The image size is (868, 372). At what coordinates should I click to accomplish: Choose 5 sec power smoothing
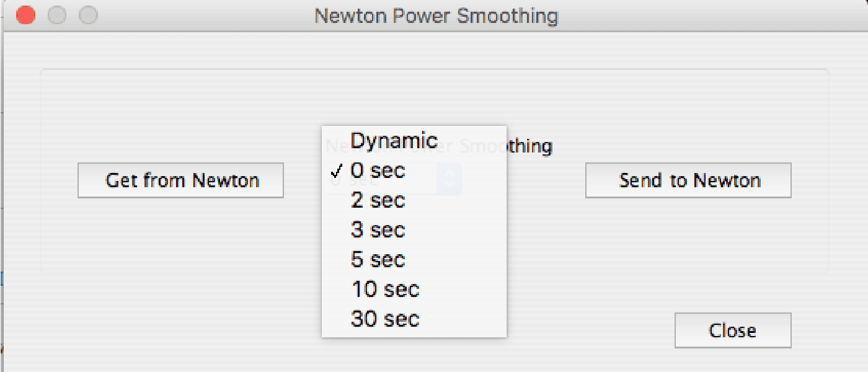378,260
